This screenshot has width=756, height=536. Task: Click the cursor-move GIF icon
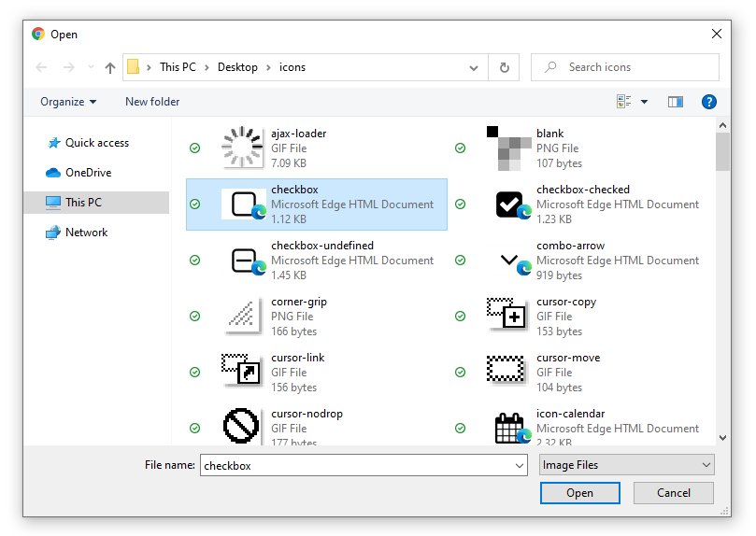click(x=506, y=370)
